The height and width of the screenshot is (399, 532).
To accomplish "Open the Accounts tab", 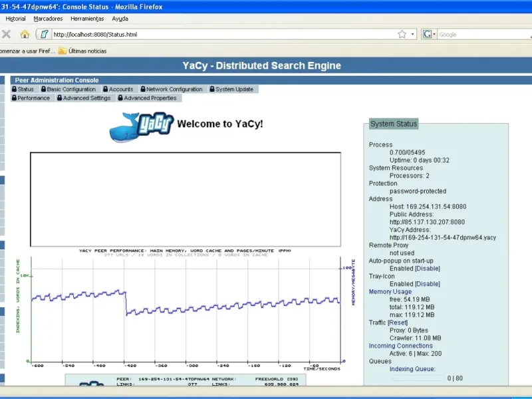I will 118,89.
